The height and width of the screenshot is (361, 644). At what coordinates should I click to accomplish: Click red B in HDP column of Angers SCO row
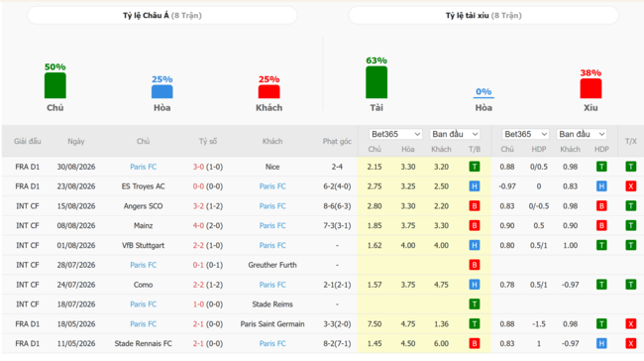pos(601,206)
